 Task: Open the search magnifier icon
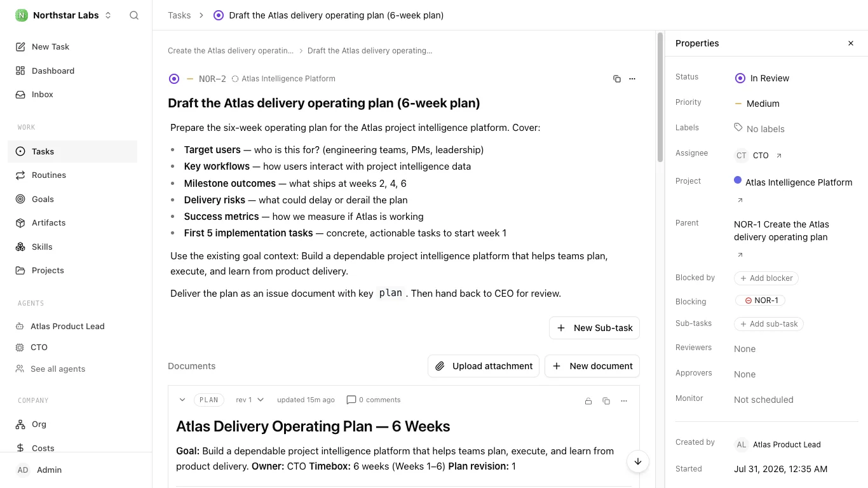pyautogui.click(x=134, y=15)
